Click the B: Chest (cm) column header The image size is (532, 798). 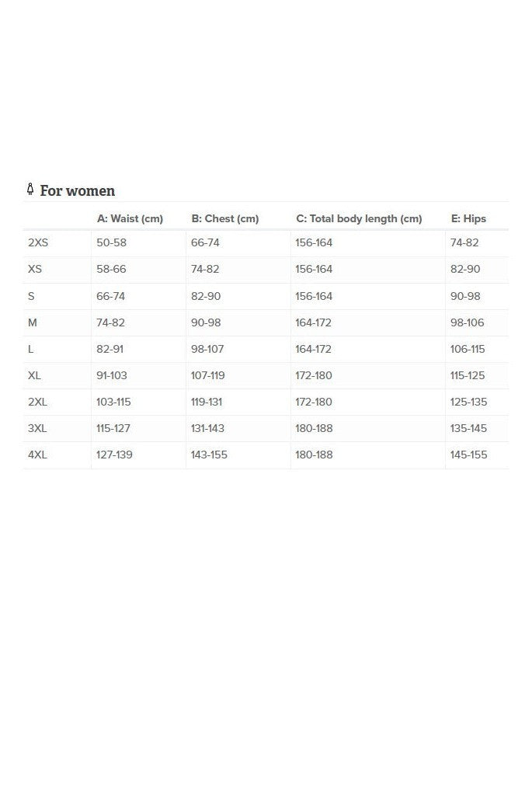tap(224, 218)
